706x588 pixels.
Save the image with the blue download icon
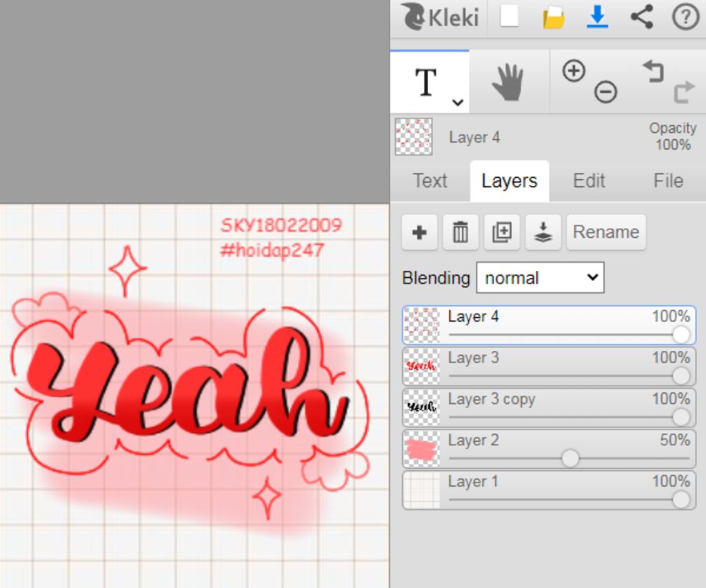coord(598,17)
